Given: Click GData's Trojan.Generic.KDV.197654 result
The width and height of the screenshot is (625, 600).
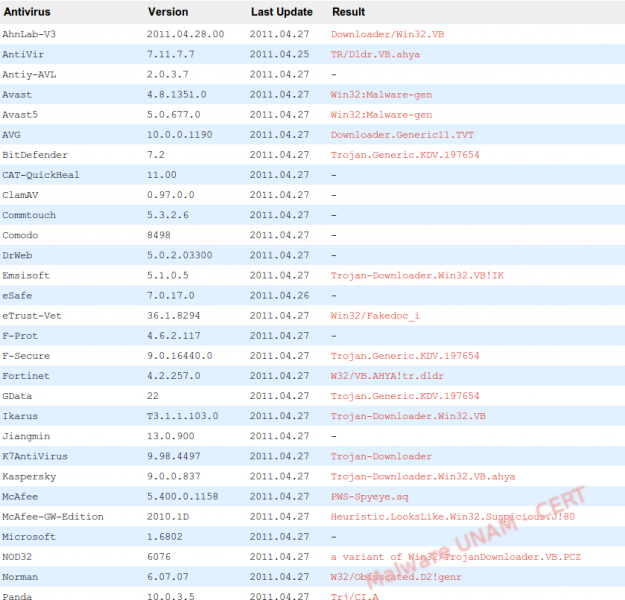Looking at the screenshot, I should 405,396.
